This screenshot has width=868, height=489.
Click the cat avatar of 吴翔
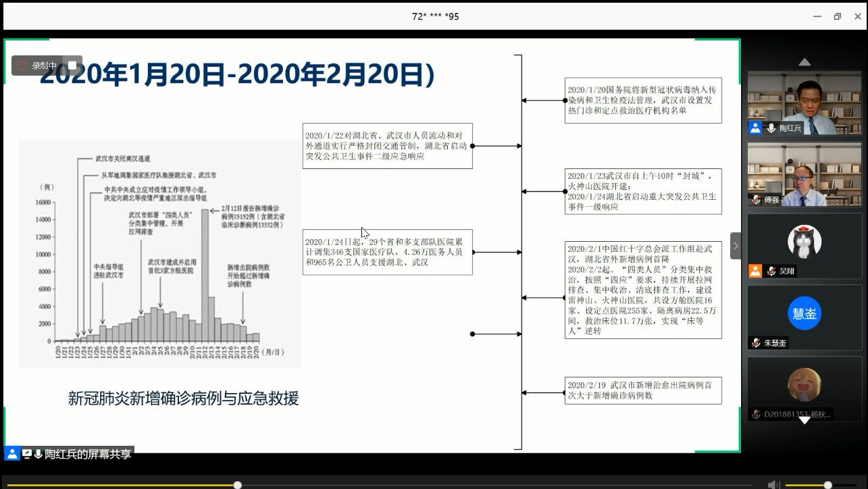point(804,241)
